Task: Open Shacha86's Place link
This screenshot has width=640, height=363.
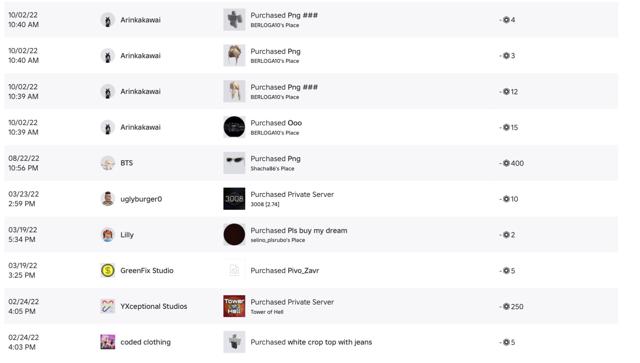Action: (272, 169)
